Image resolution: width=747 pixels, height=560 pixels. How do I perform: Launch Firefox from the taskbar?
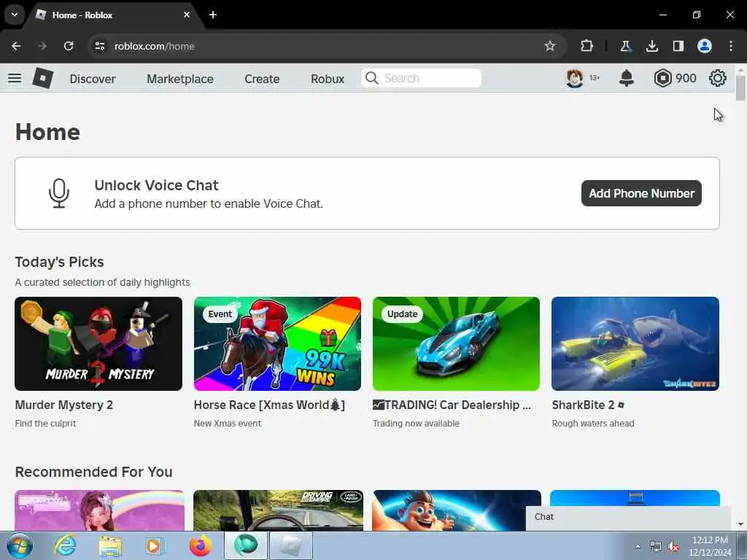201,545
